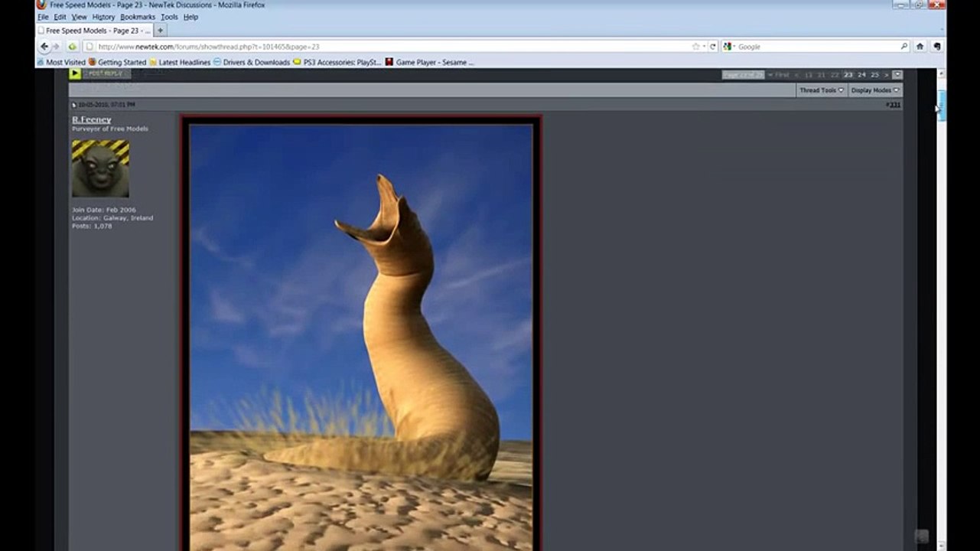Go to the Firefox home page icon
The width and height of the screenshot is (980, 551).
tap(920, 47)
